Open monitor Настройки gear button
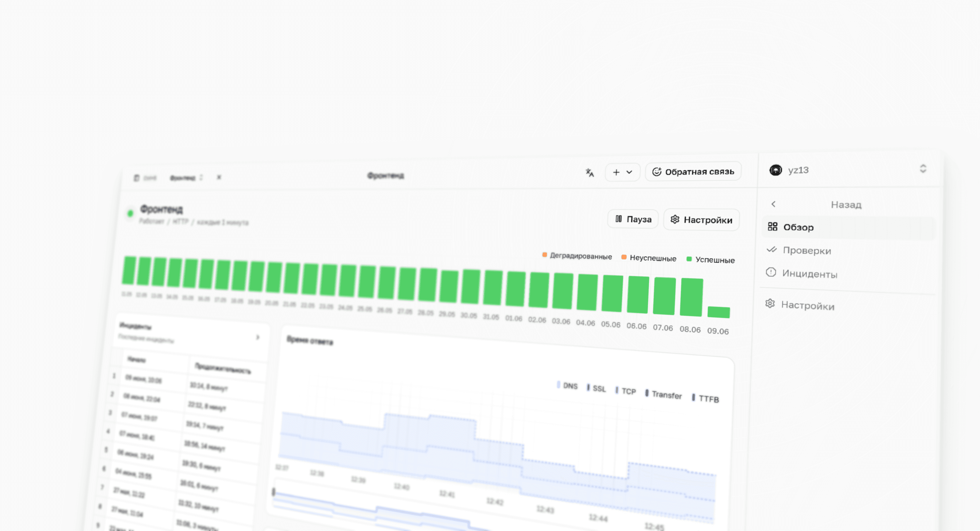980x531 pixels. click(x=701, y=220)
